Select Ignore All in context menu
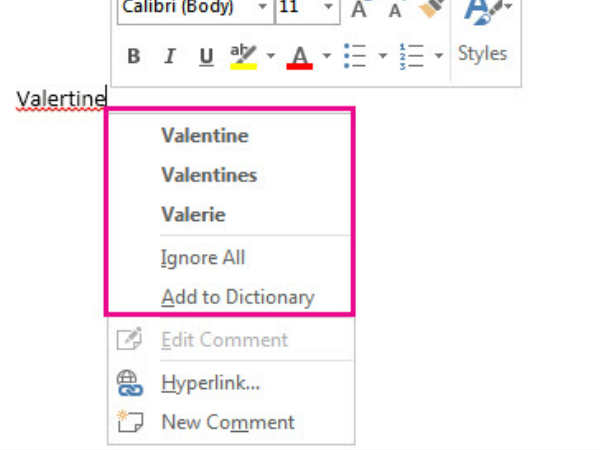The height and width of the screenshot is (450, 600). (203, 258)
